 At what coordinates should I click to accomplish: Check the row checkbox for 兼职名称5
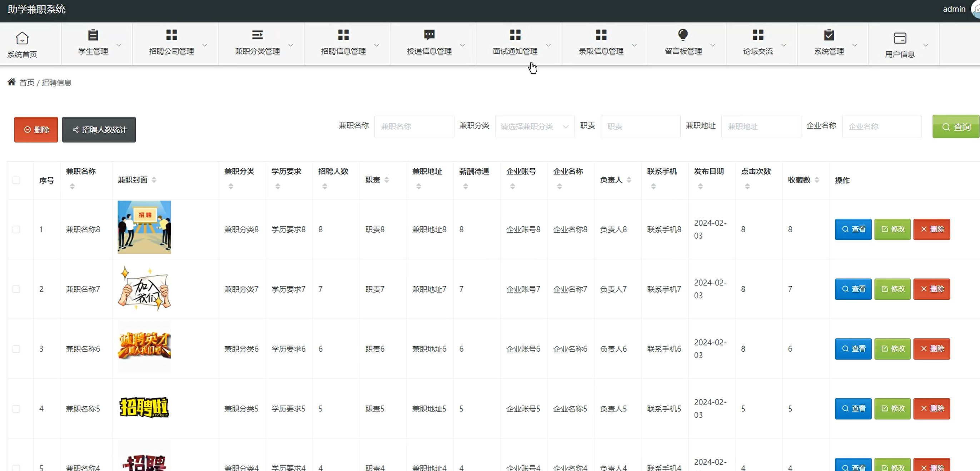pos(16,408)
